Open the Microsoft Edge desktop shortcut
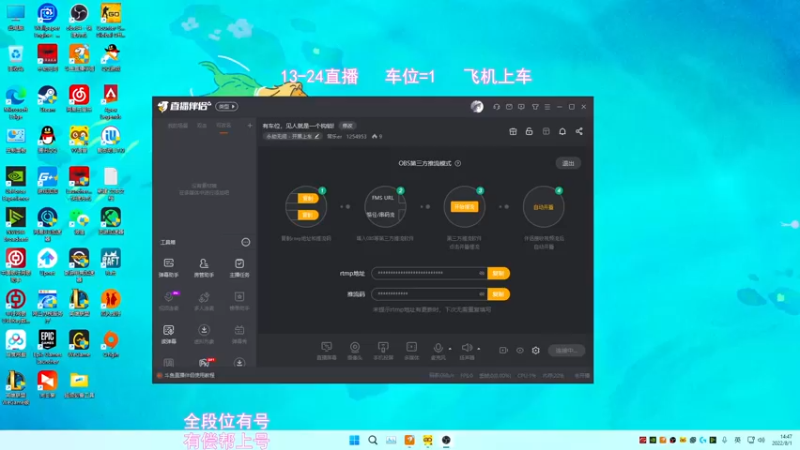The image size is (800, 450). coord(15,103)
